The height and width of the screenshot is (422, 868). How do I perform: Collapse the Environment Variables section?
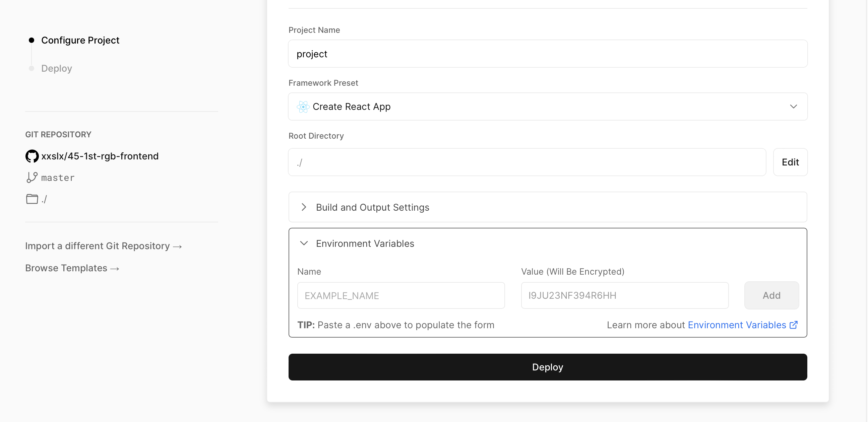tap(548, 243)
